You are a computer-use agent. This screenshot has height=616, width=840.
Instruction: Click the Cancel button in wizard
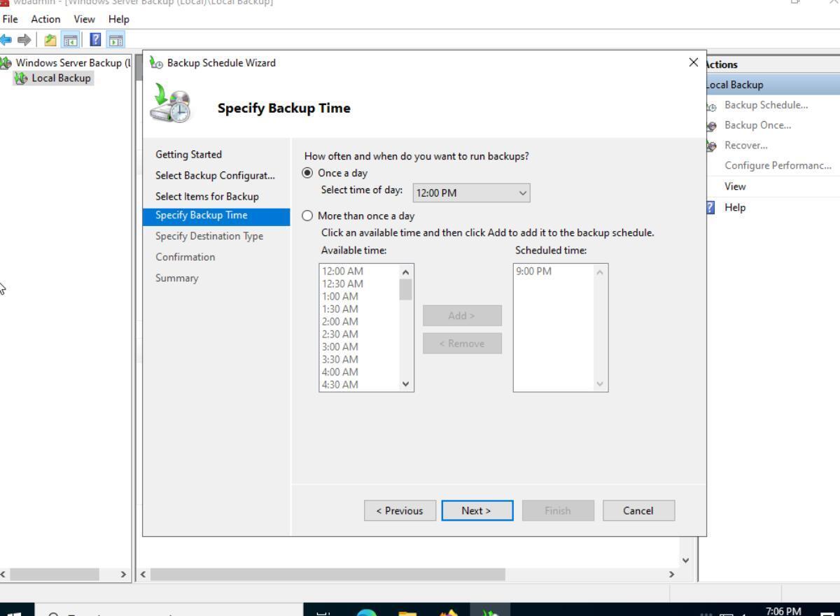638,510
